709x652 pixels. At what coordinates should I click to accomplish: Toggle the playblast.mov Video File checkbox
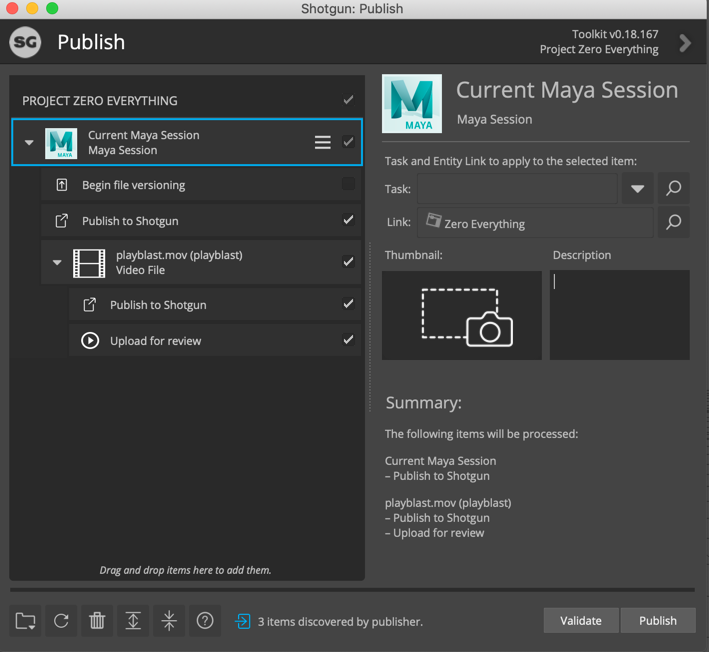348,262
